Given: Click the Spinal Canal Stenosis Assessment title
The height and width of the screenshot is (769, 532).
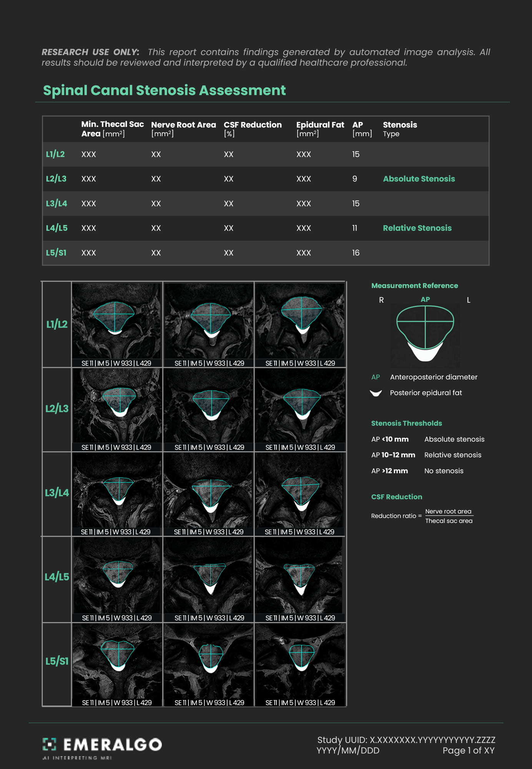Looking at the screenshot, I should coord(164,90).
